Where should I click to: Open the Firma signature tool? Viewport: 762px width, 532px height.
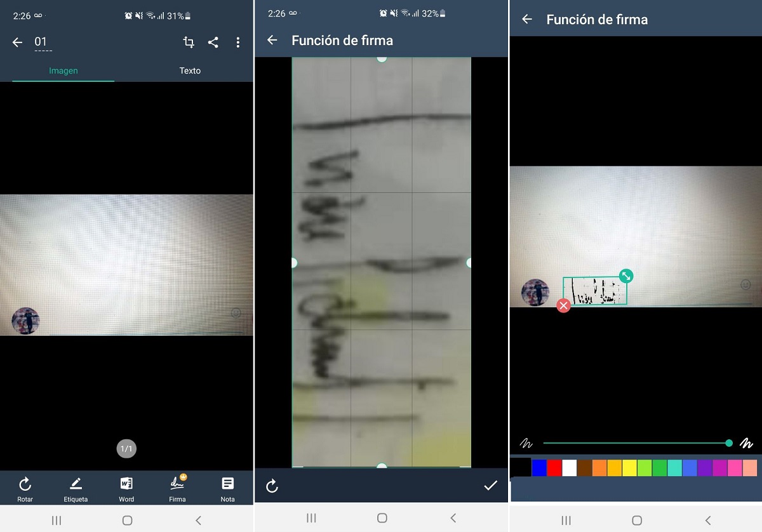(x=177, y=484)
